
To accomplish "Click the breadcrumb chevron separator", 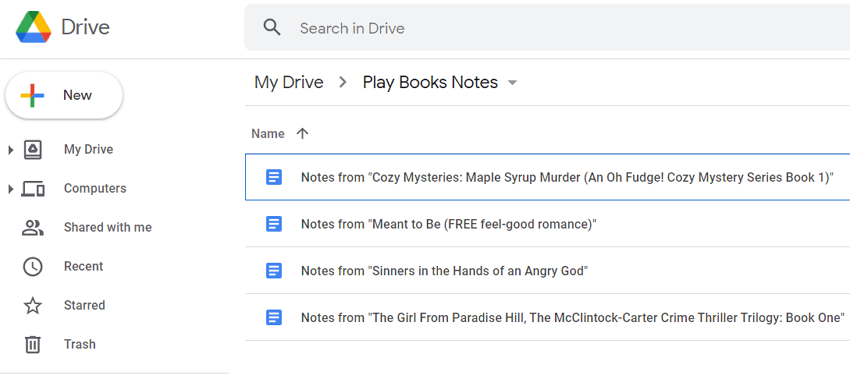I will tap(343, 82).
